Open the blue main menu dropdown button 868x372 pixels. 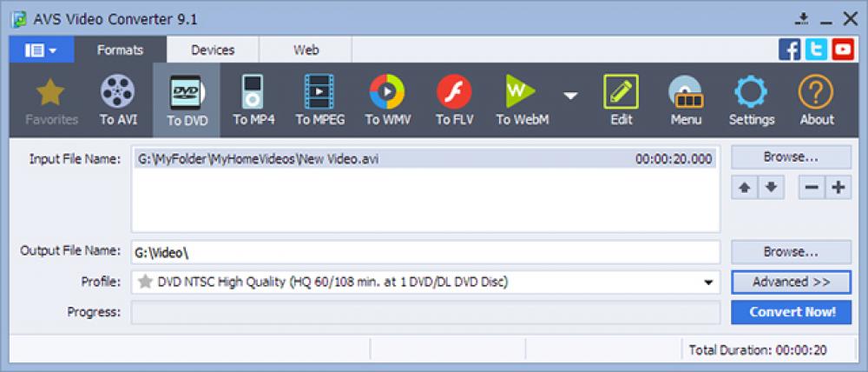click(42, 50)
